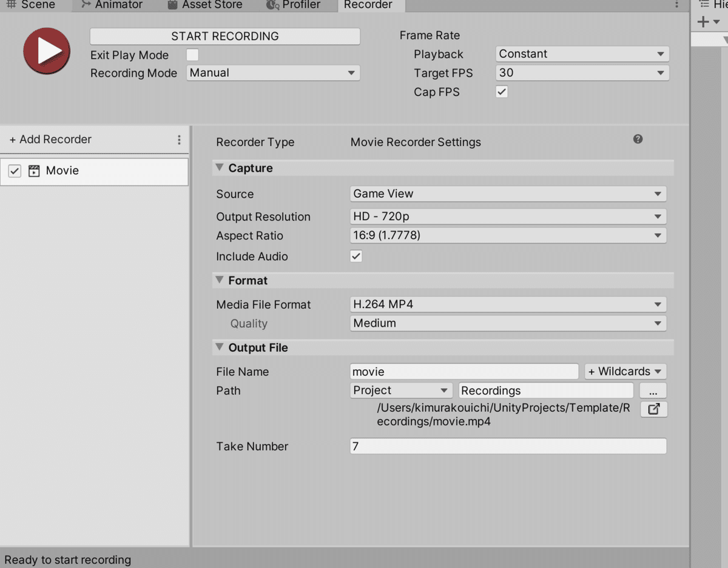
Task: Click the Add Recorder button
Action: coord(50,139)
